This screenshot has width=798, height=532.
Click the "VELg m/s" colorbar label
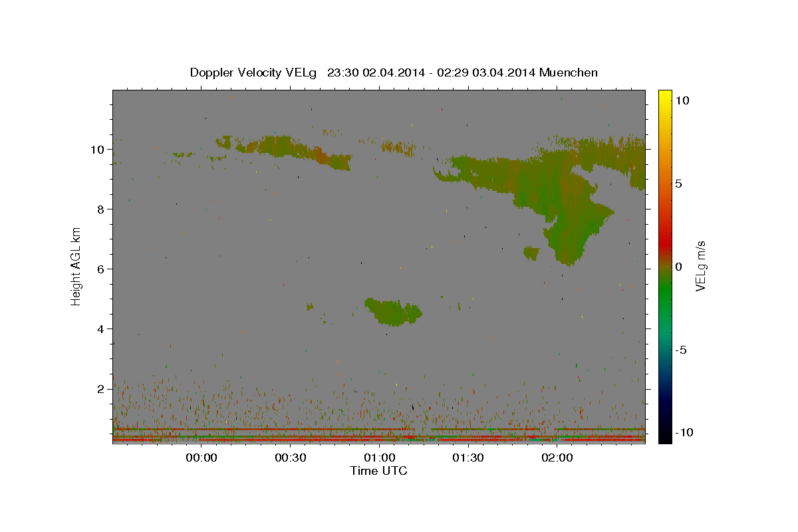(700, 266)
